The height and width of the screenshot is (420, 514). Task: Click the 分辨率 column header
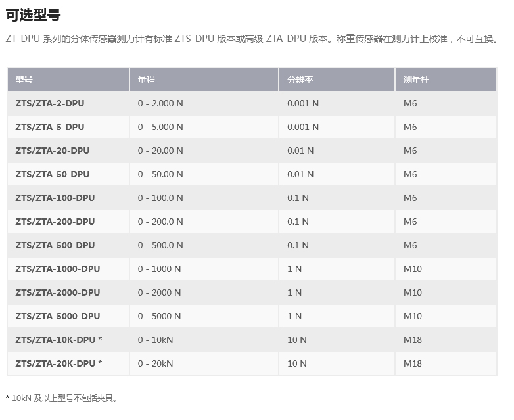point(337,80)
